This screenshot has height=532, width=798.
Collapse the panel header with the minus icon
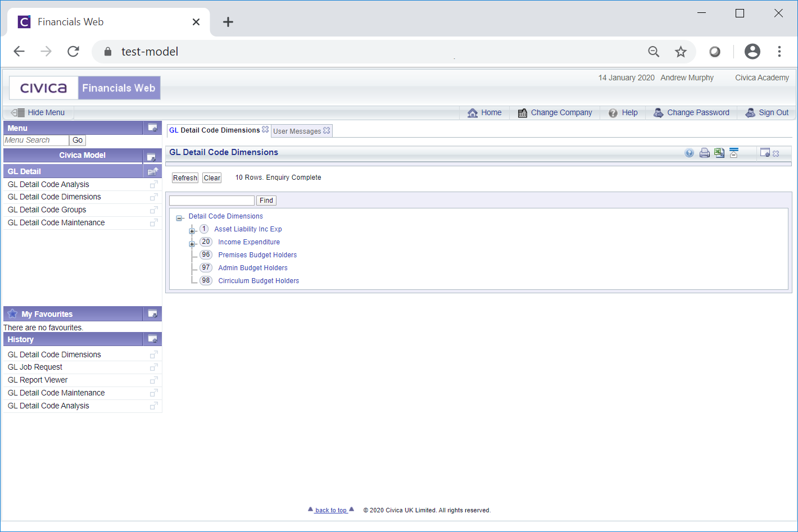pos(734,153)
